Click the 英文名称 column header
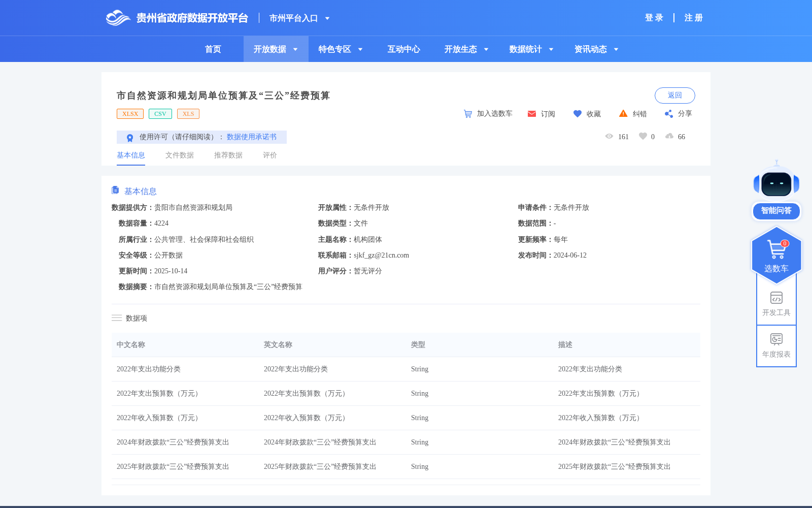 (x=278, y=345)
